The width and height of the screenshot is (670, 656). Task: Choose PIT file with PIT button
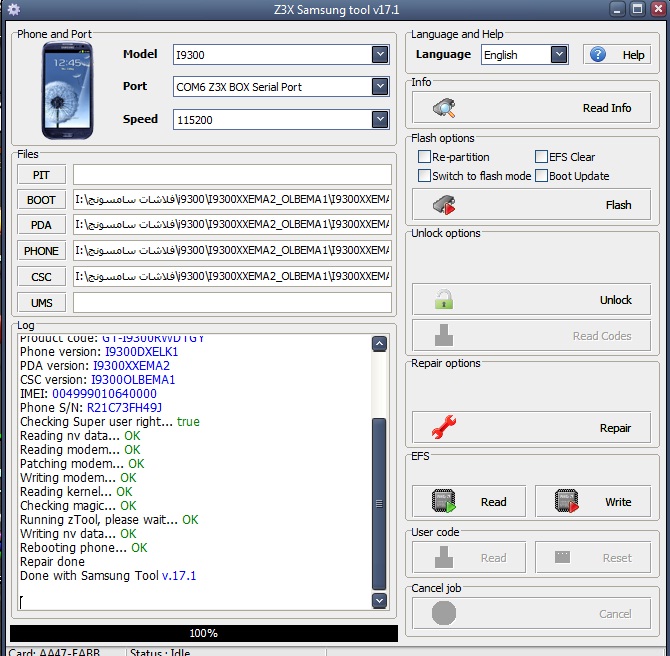[41, 175]
